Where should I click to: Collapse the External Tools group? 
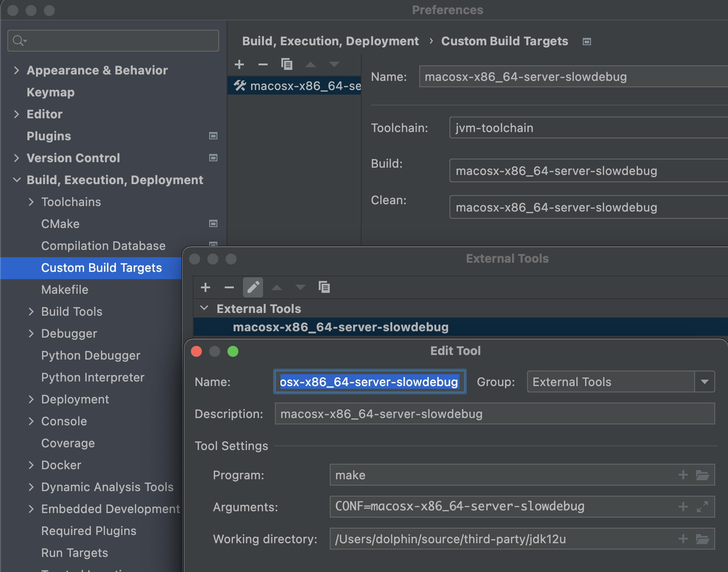[x=204, y=308]
